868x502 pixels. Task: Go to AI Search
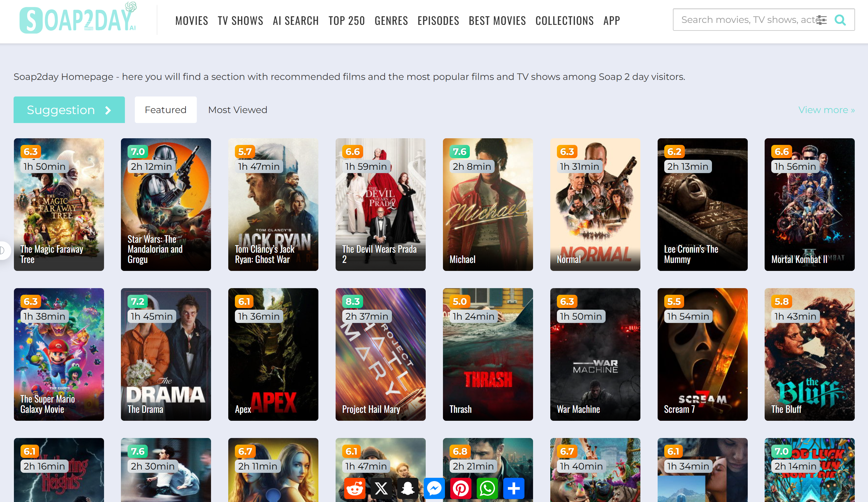coord(296,21)
